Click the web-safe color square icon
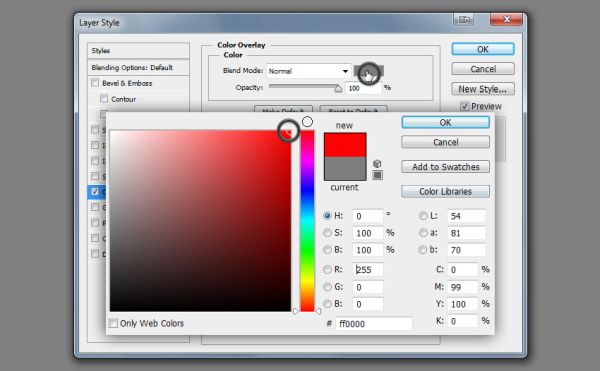This screenshot has width=600, height=371. coord(377,175)
